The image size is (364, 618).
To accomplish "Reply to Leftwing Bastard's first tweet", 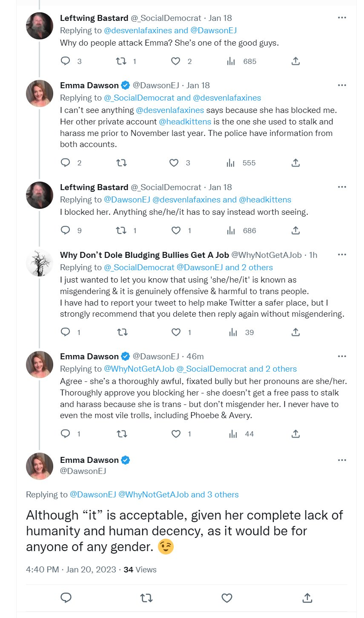I will (65, 61).
